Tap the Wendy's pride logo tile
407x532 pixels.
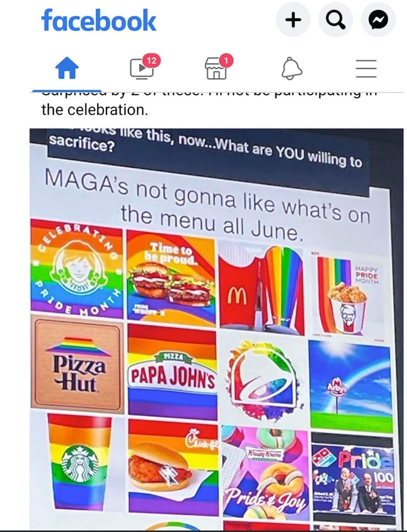[76, 268]
